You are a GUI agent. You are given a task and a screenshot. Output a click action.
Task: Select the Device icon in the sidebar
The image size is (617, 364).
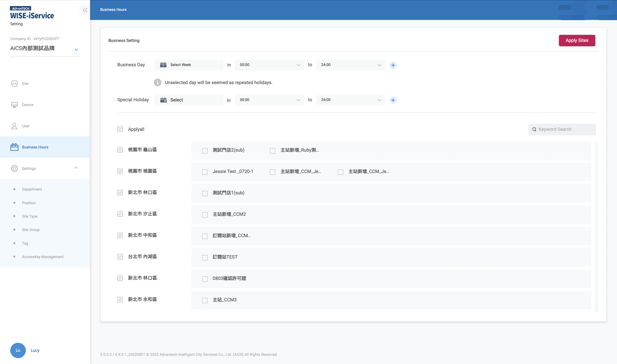pyautogui.click(x=14, y=104)
